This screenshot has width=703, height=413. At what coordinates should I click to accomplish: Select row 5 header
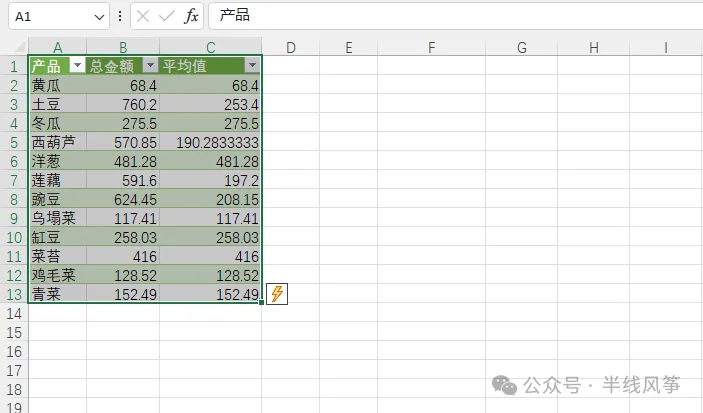[14, 142]
